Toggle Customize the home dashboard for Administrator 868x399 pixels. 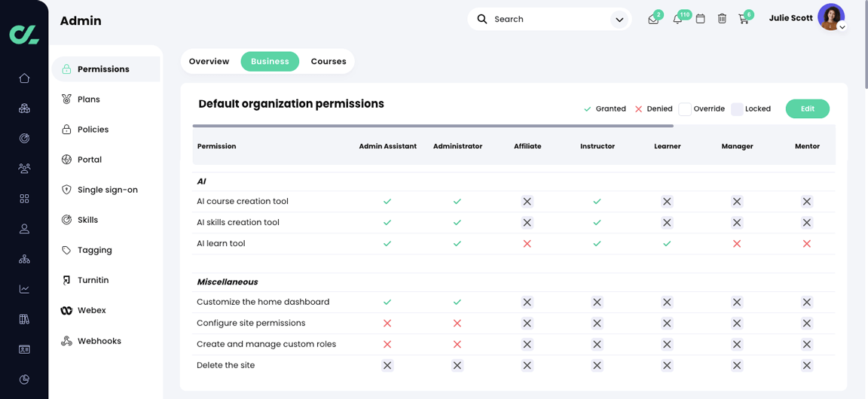(x=457, y=302)
